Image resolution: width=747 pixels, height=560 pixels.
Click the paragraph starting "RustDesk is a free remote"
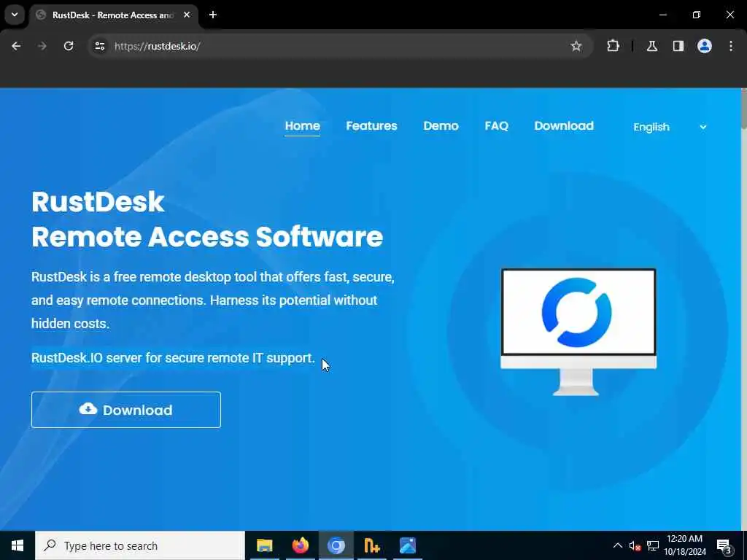[x=213, y=300]
